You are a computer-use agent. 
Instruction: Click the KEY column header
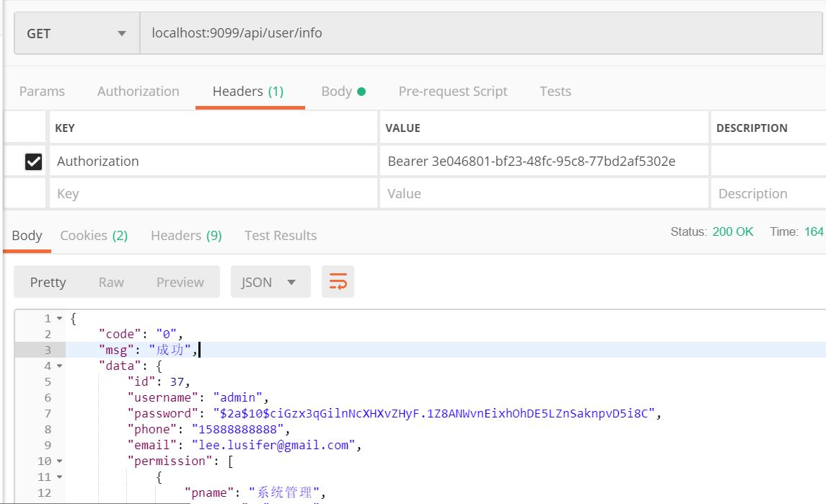(x=65, y=128)
